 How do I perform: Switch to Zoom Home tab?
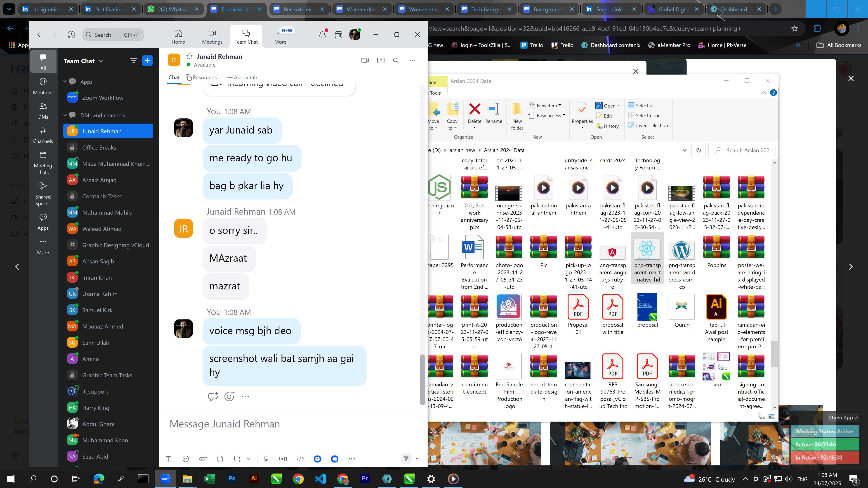tap(178, 37)
